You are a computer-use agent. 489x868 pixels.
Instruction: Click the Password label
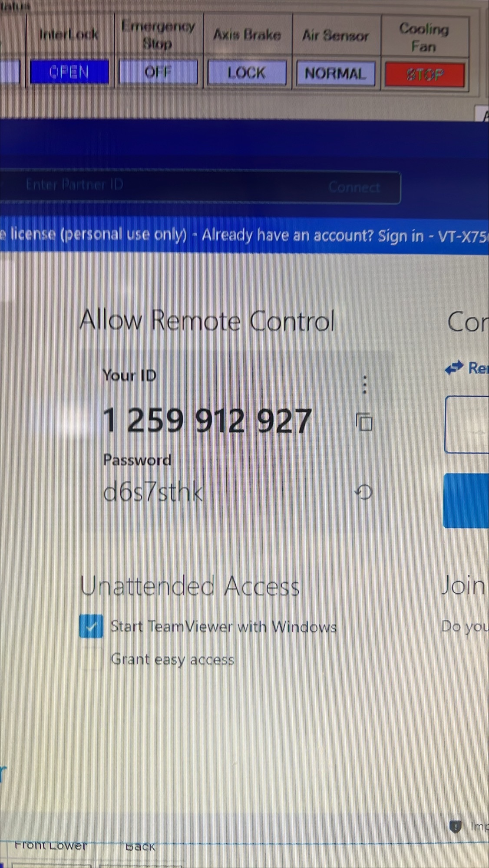[x=137, y=460]
